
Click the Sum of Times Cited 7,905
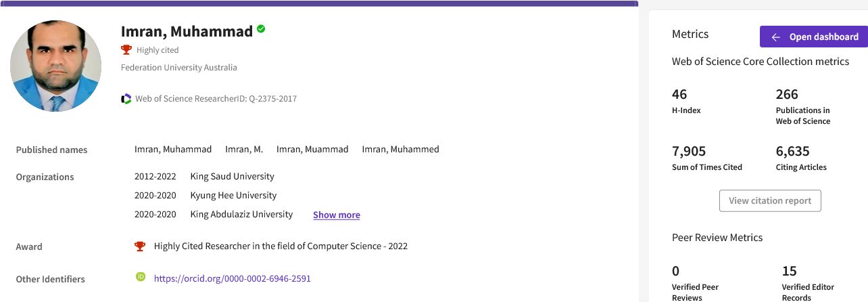[x=689, y=152]
